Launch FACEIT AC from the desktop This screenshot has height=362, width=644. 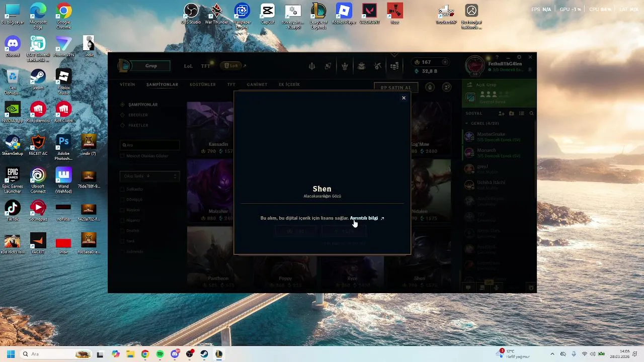coord(38,145)
